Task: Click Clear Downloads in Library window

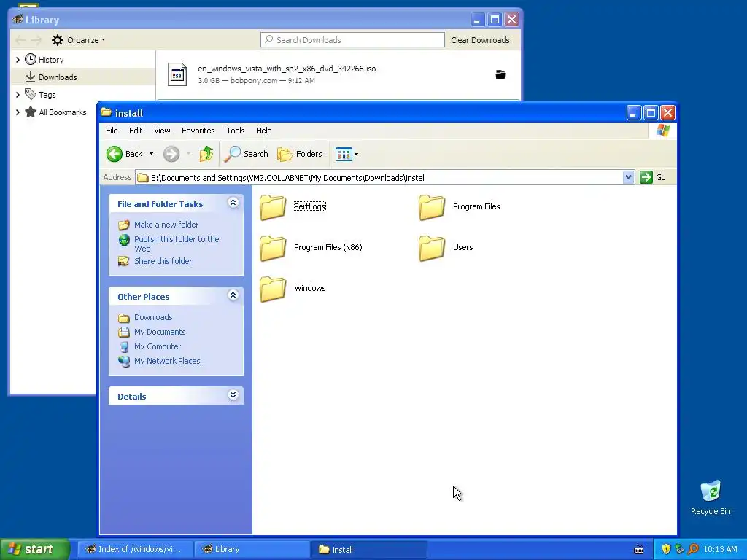Action: [x=480, y=40]
